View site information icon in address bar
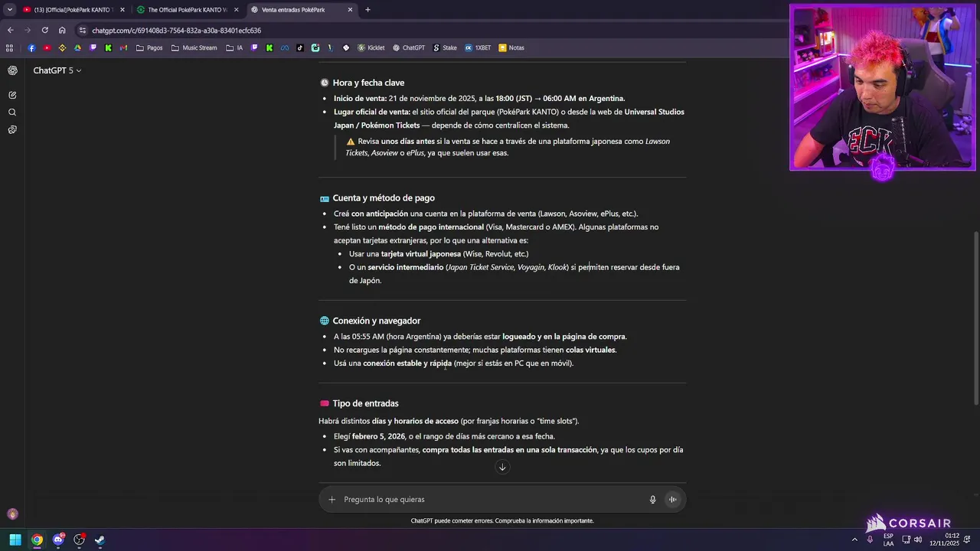 pos(83,31)
